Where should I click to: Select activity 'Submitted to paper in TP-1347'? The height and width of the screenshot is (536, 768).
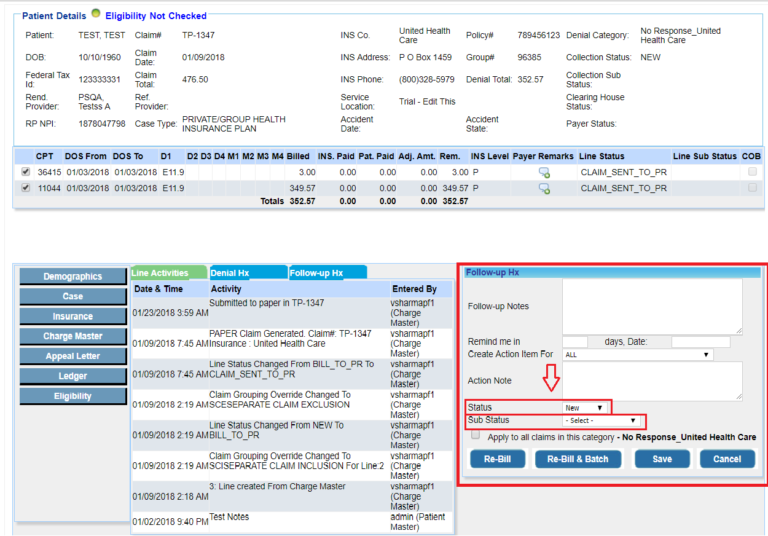click(266, 303)
